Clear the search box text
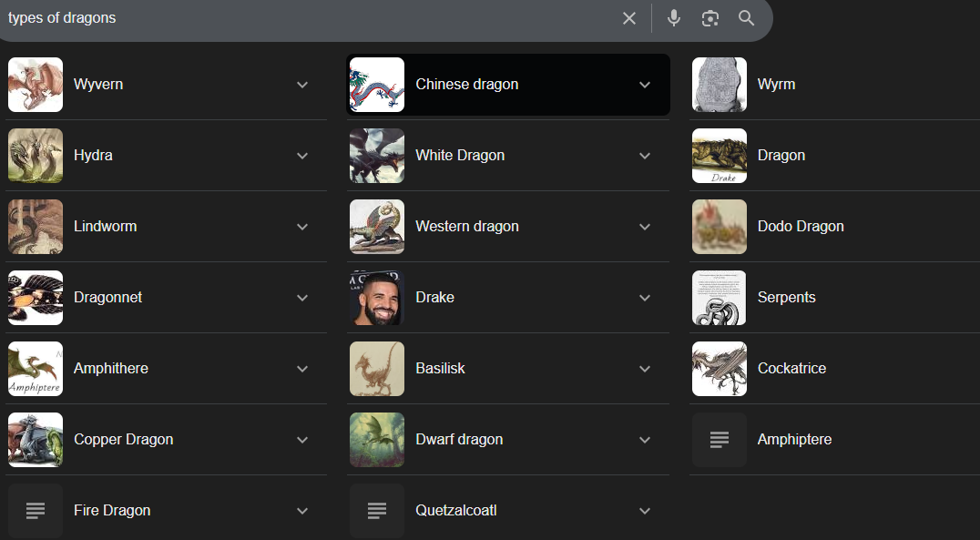 click(x=628, y=18)
